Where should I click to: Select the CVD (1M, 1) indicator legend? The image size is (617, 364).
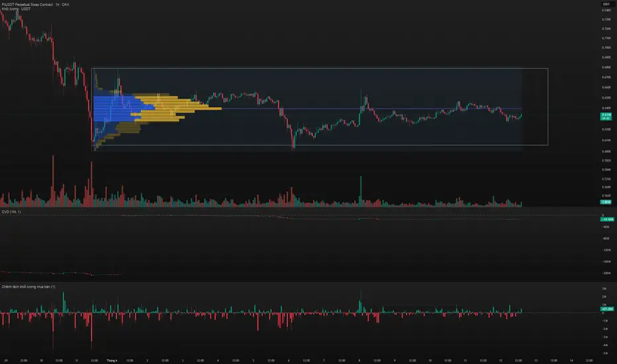click(x=11, y=212)
